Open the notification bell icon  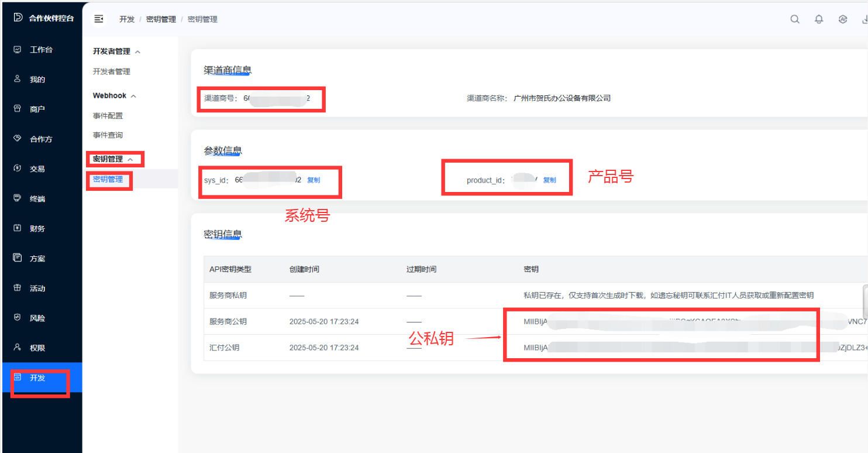pos(819,19)
